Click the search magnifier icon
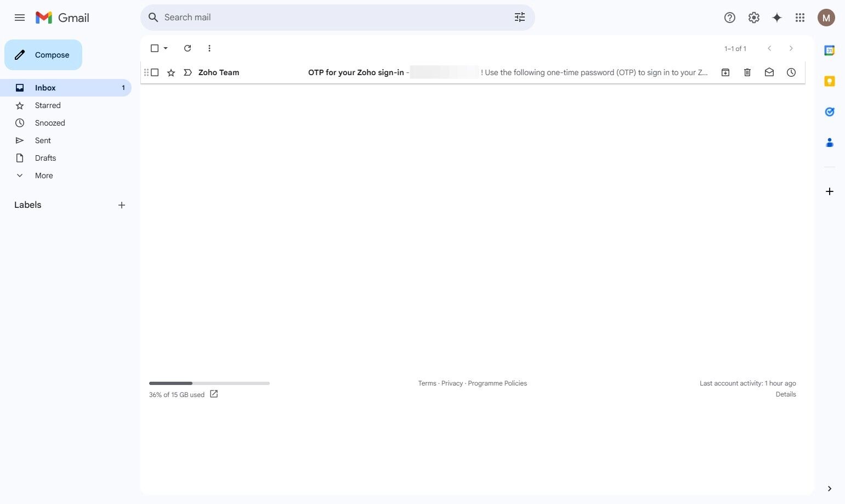845x504 pixels. (x=154, y=18)
